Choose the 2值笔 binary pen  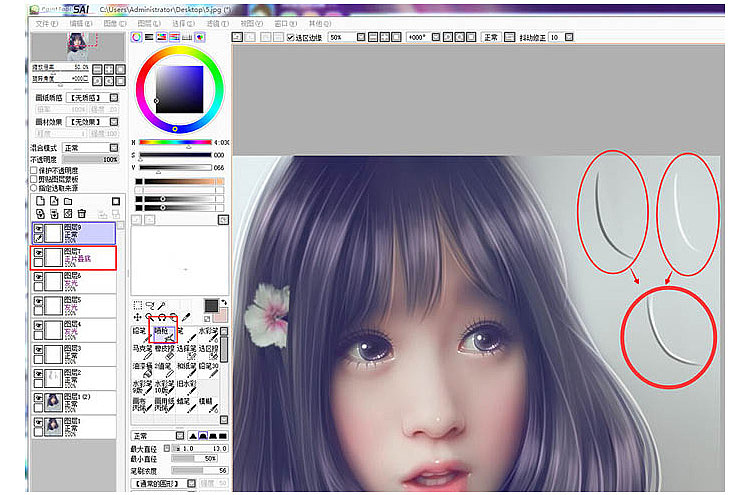click(164, 370)
